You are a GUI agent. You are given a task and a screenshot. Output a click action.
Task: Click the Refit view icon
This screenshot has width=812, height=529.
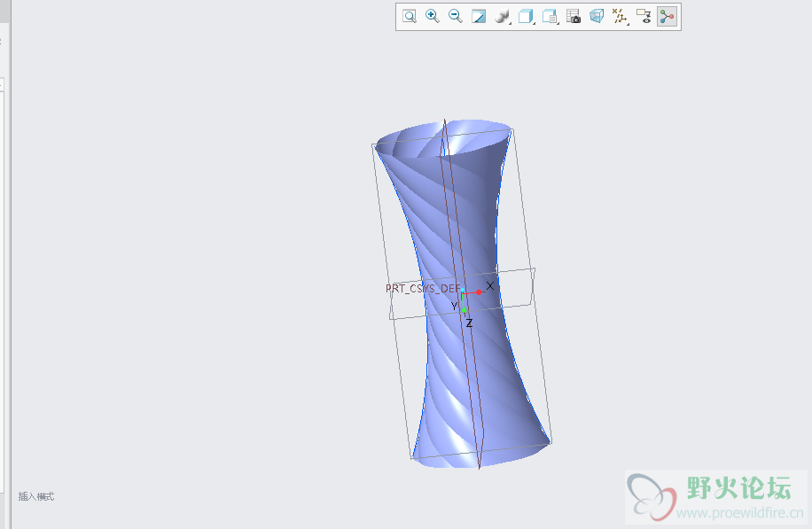[410, 17]
